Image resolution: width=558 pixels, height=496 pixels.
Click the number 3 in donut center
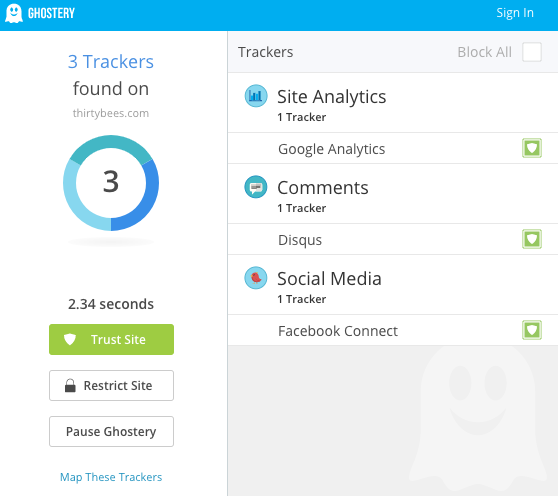click(111, 181)
